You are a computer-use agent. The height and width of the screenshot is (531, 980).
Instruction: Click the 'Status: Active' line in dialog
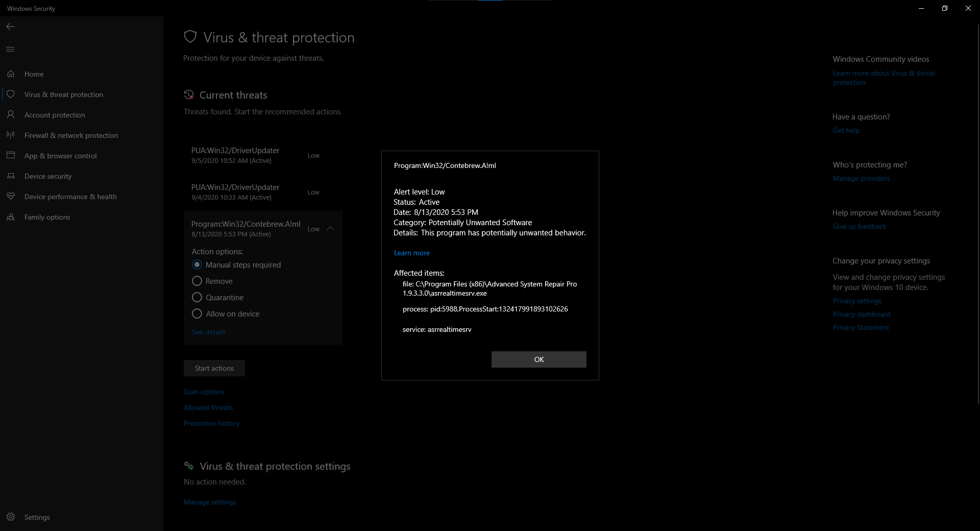coord(416,202)
